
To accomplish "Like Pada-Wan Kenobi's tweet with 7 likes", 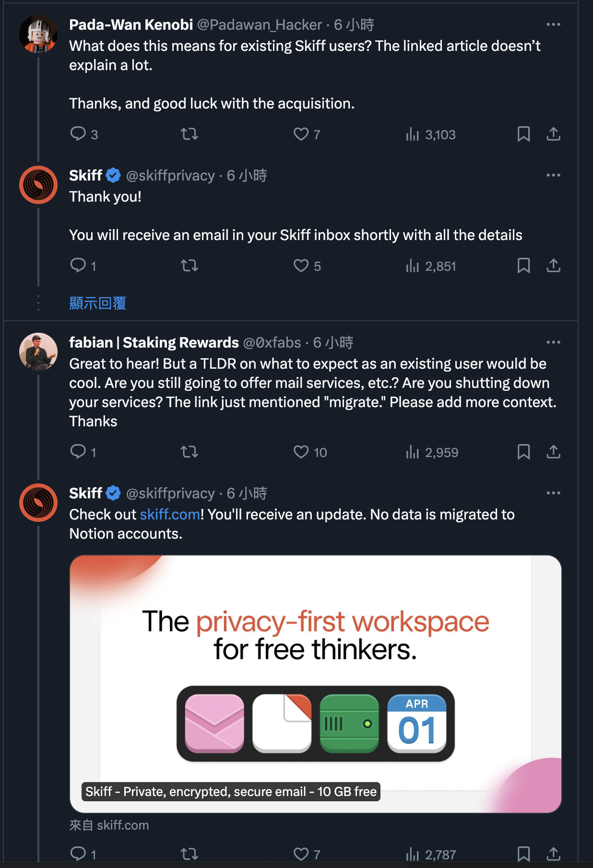I will coord(307,134).
